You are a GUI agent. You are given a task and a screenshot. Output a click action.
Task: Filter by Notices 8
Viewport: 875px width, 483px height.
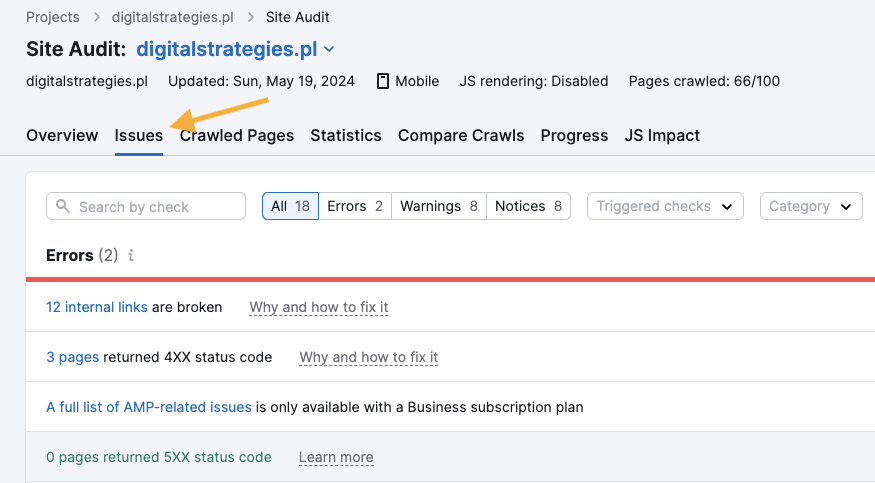click(x=528, y=206)
